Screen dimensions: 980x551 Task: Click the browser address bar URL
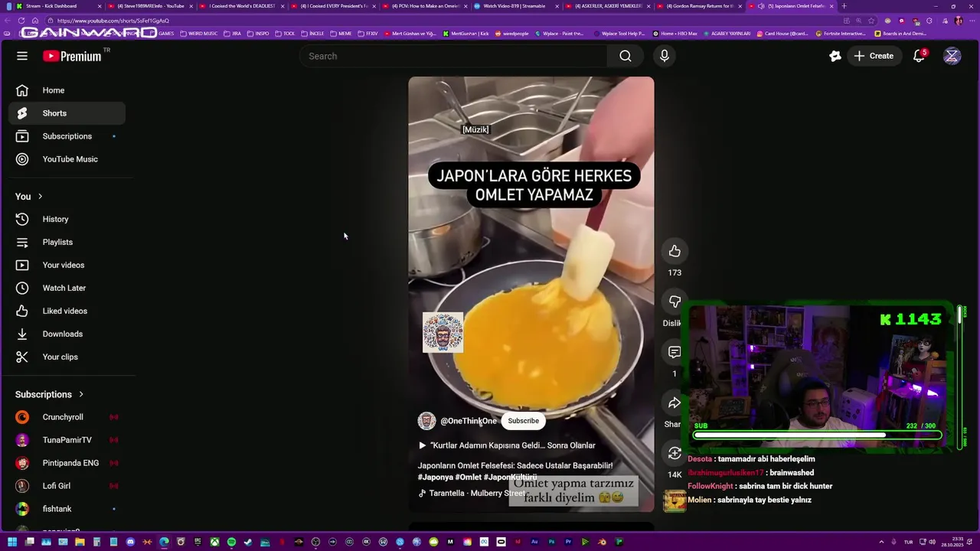113,21
